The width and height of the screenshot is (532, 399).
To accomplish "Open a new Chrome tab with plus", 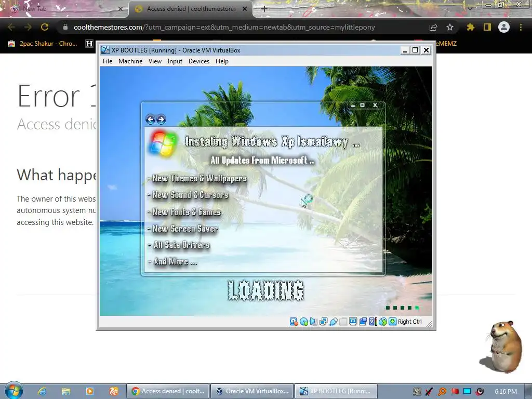I will 264,9.
